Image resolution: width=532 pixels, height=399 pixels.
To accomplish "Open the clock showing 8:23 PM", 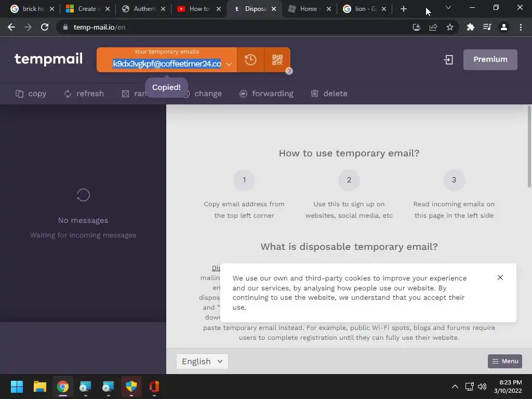I will coord(508,387).
